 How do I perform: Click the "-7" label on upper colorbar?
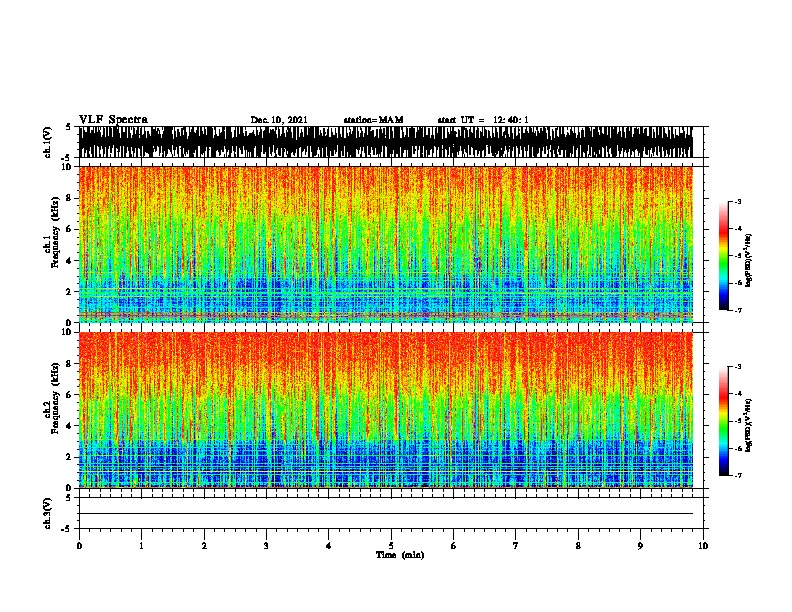pyautogui.click(x=737, y=310)
